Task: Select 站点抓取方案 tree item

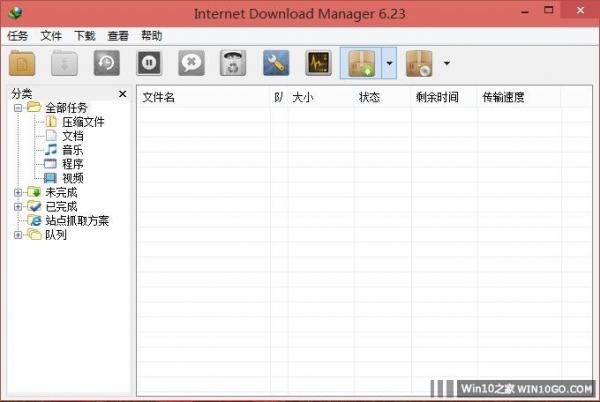Action: pos(77,221)
